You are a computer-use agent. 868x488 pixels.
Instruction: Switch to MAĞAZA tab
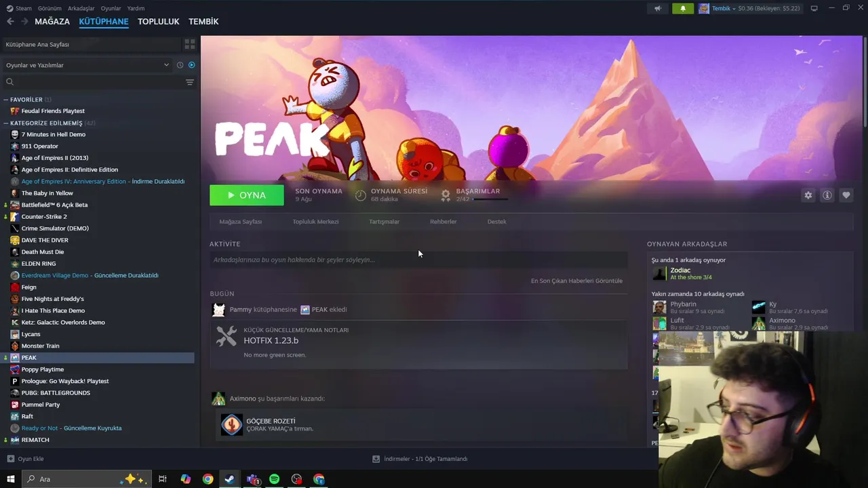pos(52,22)
